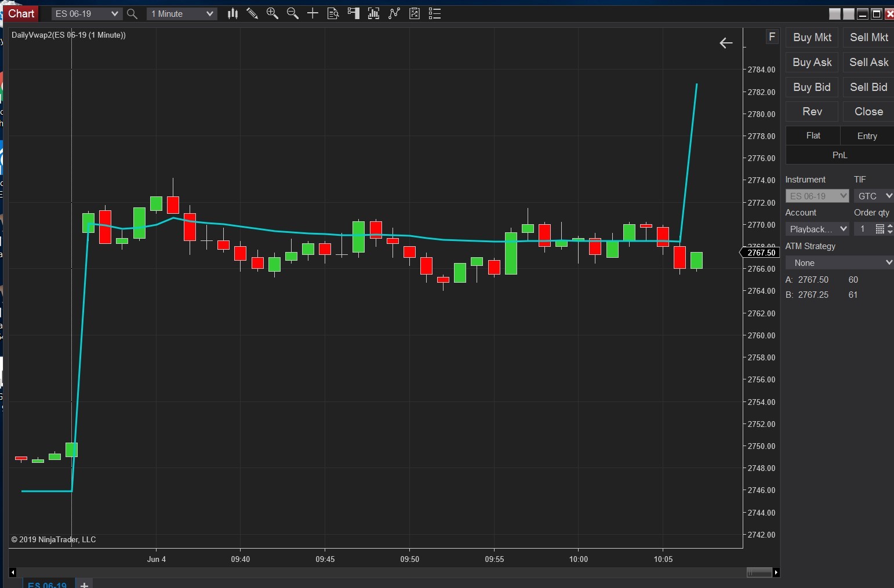The width and height of the screenshot is (894, 588).
Task: Click the bid size 61
Action: point(853,295)
